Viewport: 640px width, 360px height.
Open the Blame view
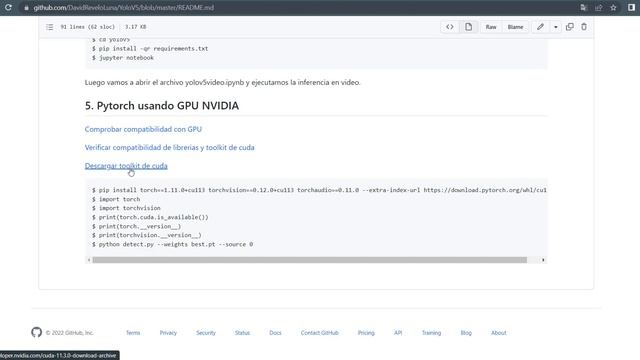[515, 27]
